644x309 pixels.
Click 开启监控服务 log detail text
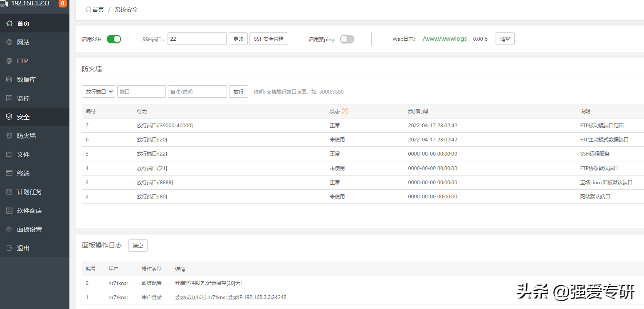click(x=208, y=283)
